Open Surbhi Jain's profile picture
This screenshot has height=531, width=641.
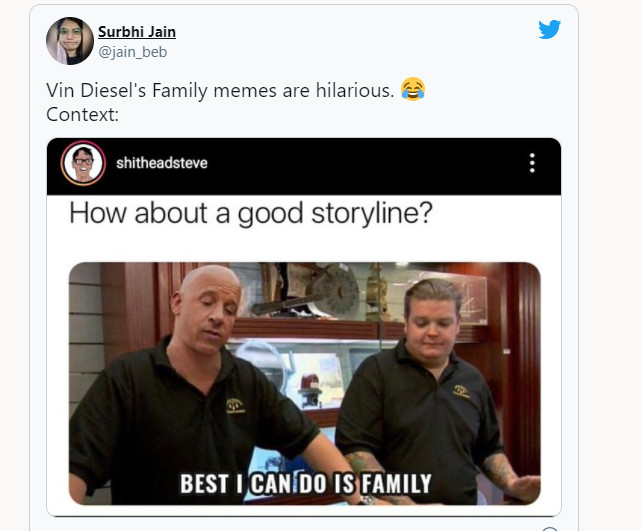click(x=70, y=41)
